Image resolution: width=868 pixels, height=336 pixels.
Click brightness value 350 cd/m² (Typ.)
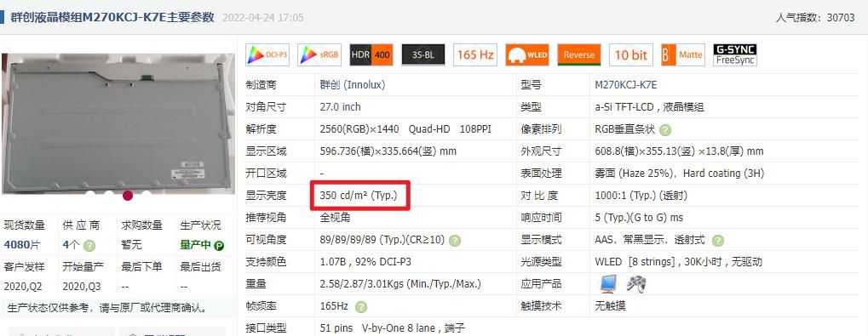coord(359,196)
